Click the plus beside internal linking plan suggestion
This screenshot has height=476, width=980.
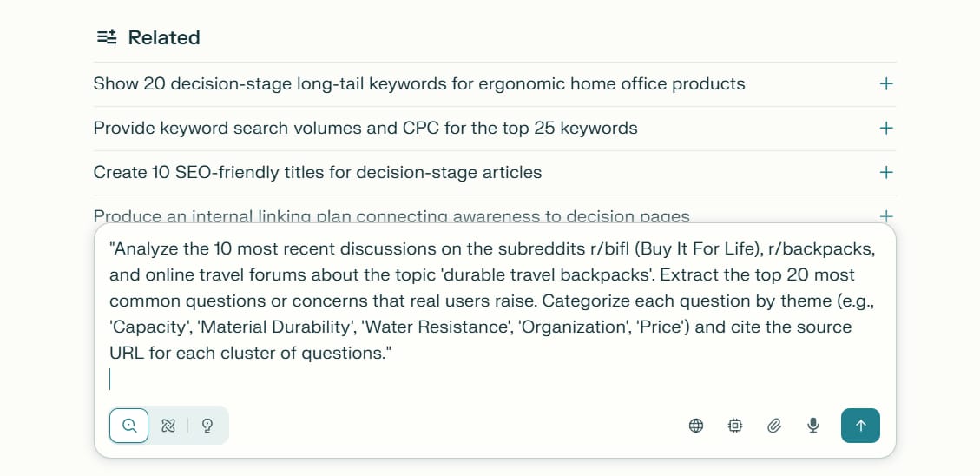[885, 216]
